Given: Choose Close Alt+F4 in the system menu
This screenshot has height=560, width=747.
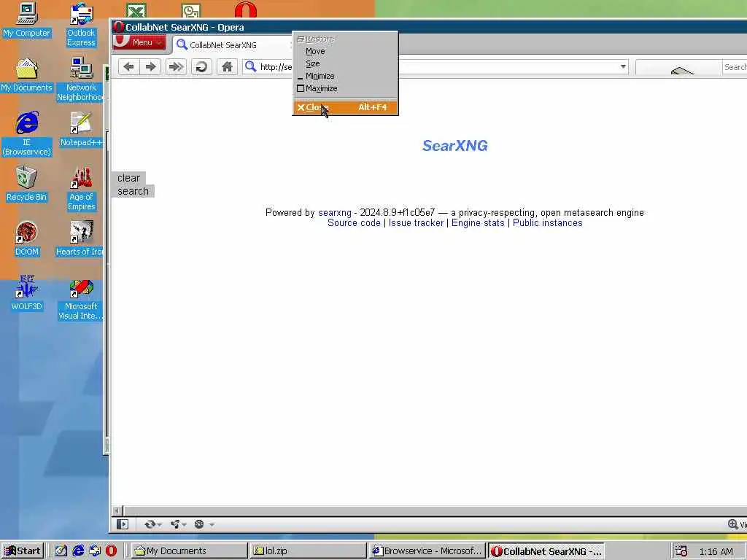Looking at the screenshot, I should click(345, 108).
